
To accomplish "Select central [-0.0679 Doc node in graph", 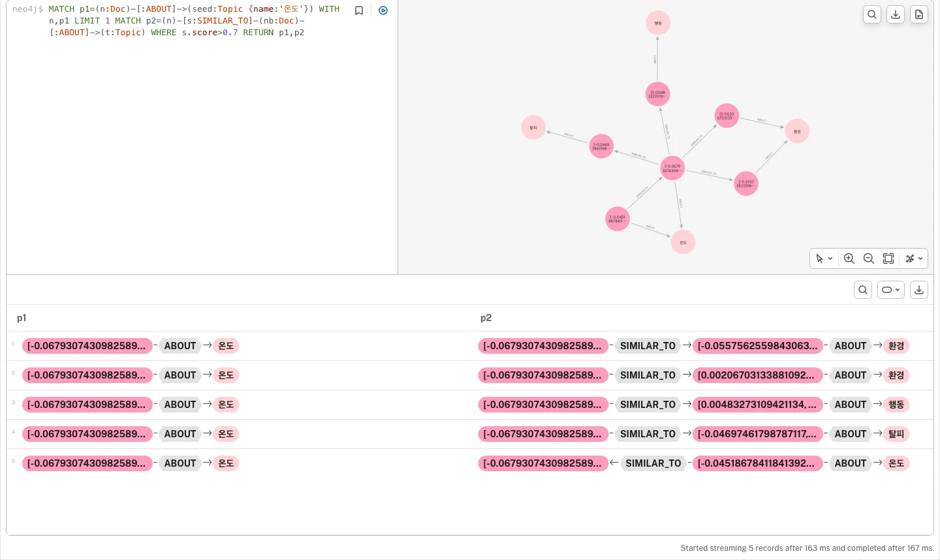I will point(672,168).
